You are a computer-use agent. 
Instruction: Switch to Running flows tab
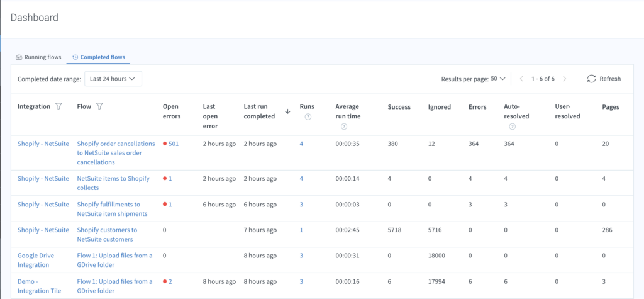[38, 57]
